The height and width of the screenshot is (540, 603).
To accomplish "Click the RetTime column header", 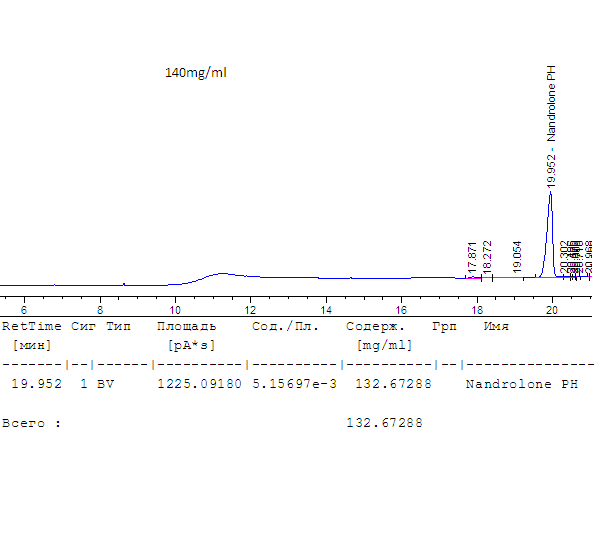I will click(x=32, y=327).
